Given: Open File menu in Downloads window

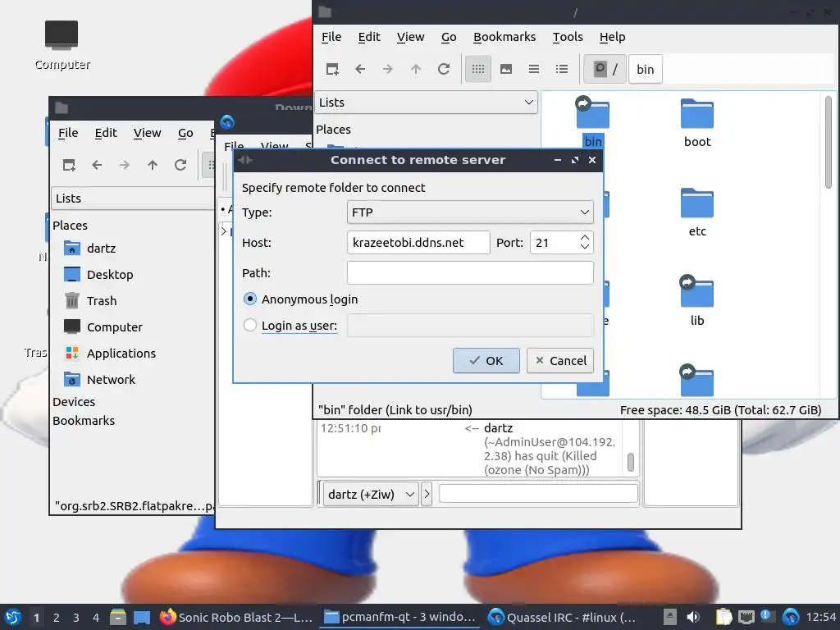Looking at the screenshot, I should pos(68,133).
